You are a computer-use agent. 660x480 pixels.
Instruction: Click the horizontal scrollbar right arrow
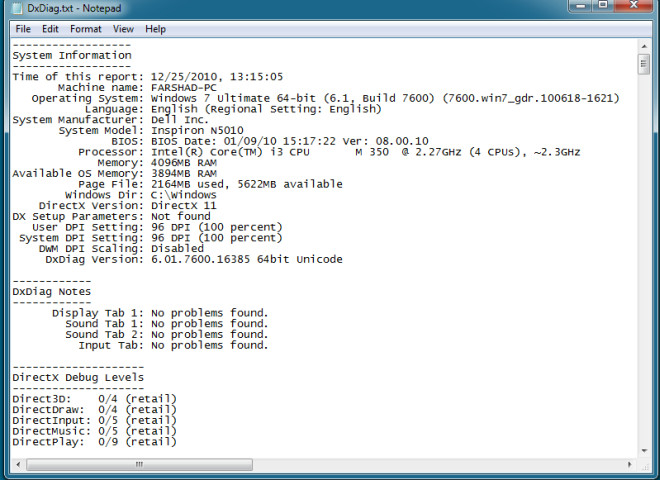coord(630,464)
